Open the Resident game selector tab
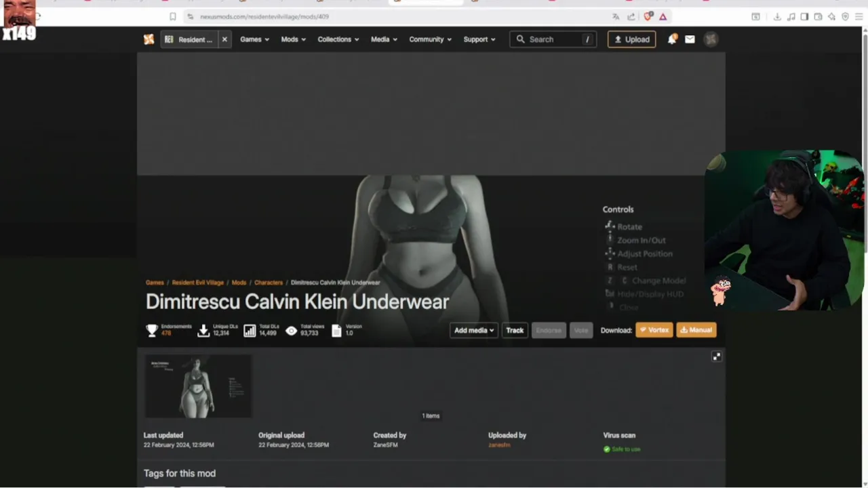Screen dimensions: 868x488 (x=189, y=39)
